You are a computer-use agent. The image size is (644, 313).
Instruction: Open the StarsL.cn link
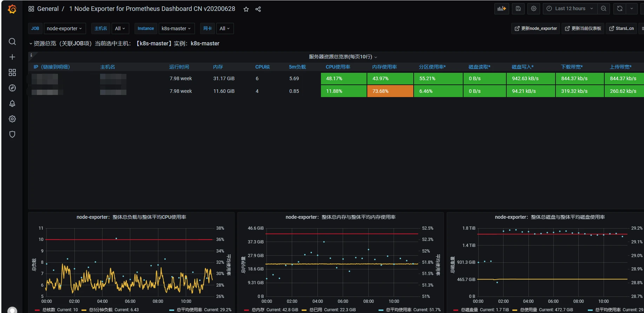coord(622,28)
